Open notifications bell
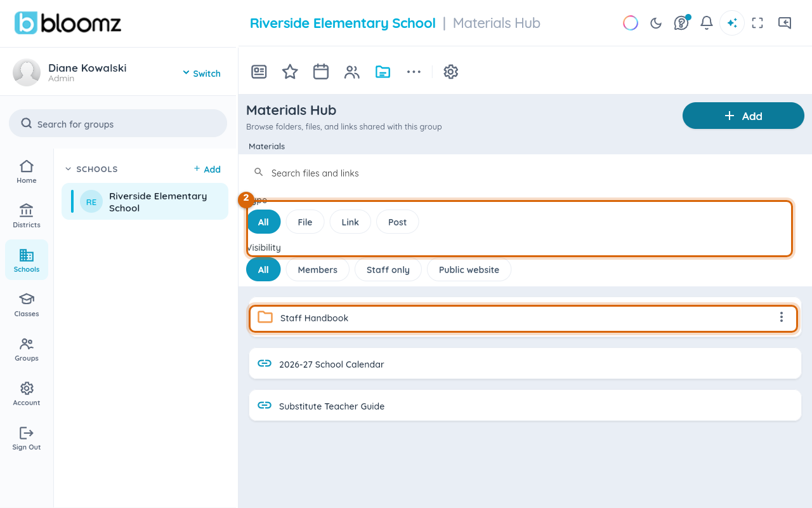This screenshot has width=812, height=508. coord(707,23)
